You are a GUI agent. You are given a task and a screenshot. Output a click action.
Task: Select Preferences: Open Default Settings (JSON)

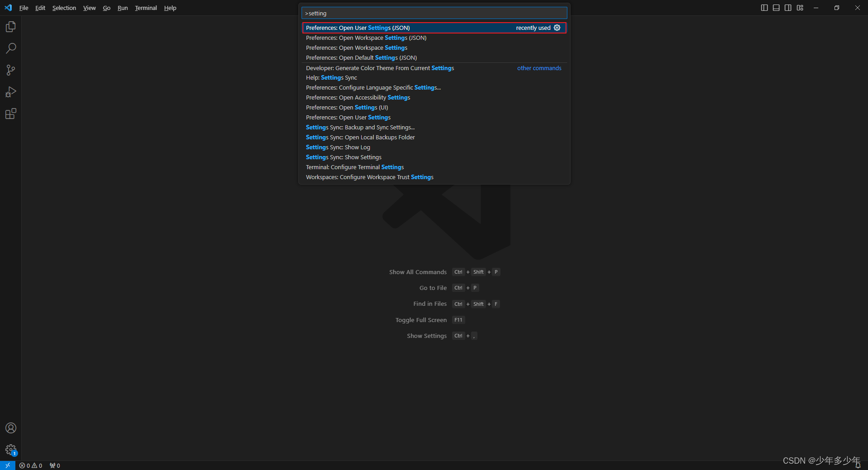click(361, 57)
